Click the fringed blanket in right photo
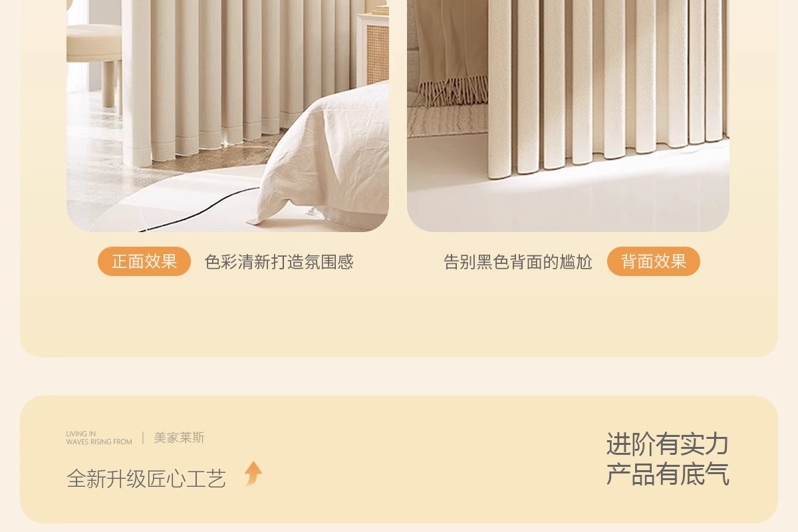 click(452, 53)
